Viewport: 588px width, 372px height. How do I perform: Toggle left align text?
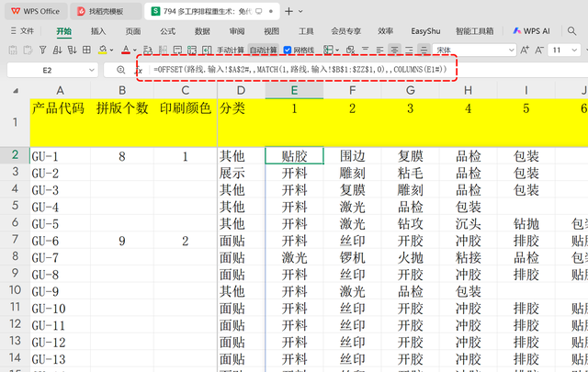pos(379,50)
